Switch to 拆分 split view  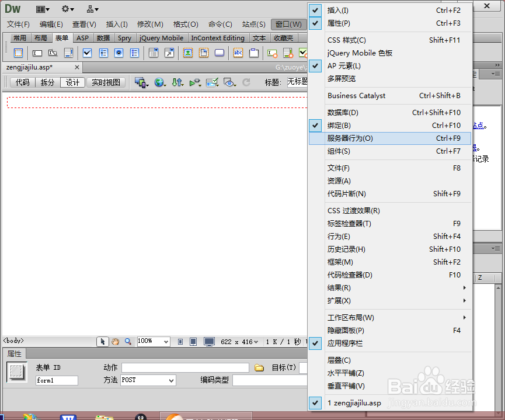47,82
